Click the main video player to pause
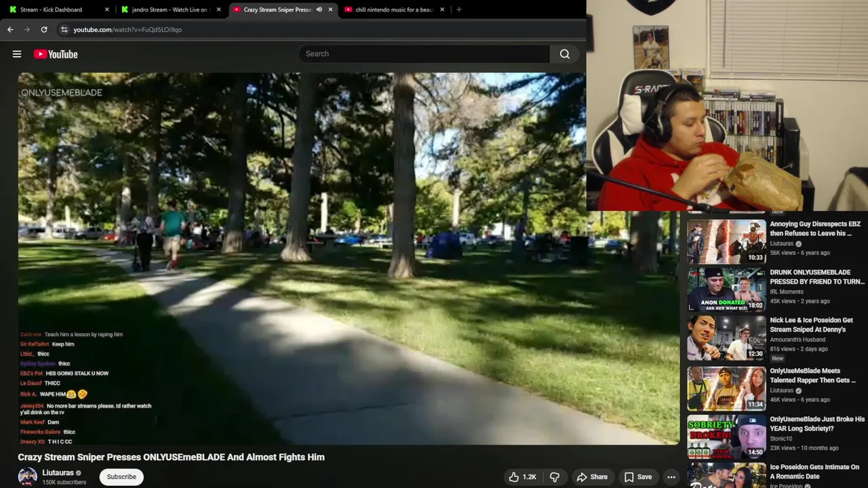868x488 pixels. 349,258
